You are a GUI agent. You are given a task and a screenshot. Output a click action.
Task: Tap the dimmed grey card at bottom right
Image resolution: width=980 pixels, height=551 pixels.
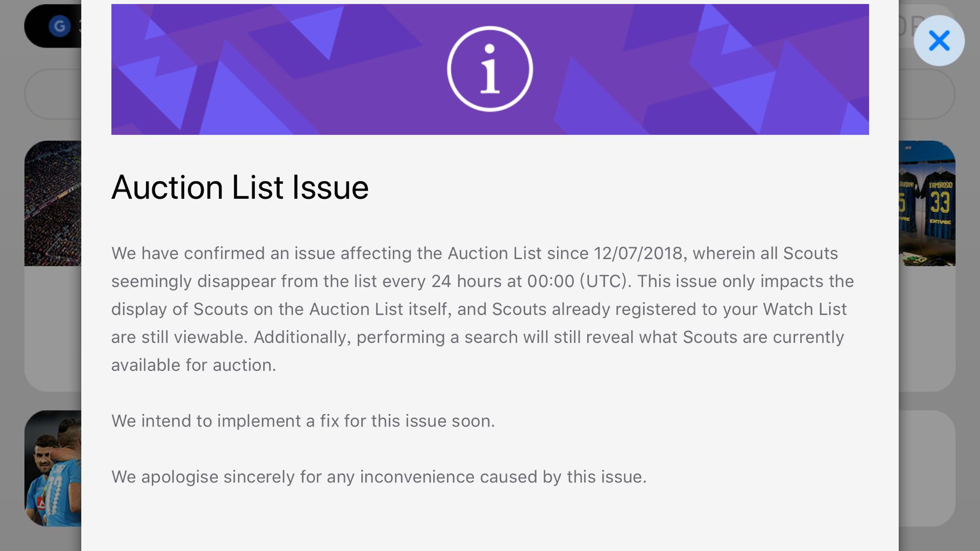click(x=927, y=468)
